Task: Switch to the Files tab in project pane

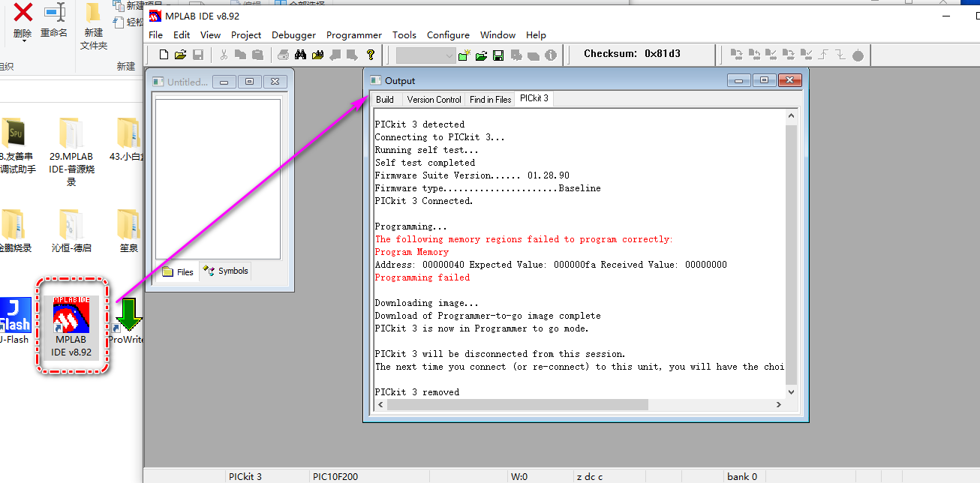Action: [x=179, y=271]
